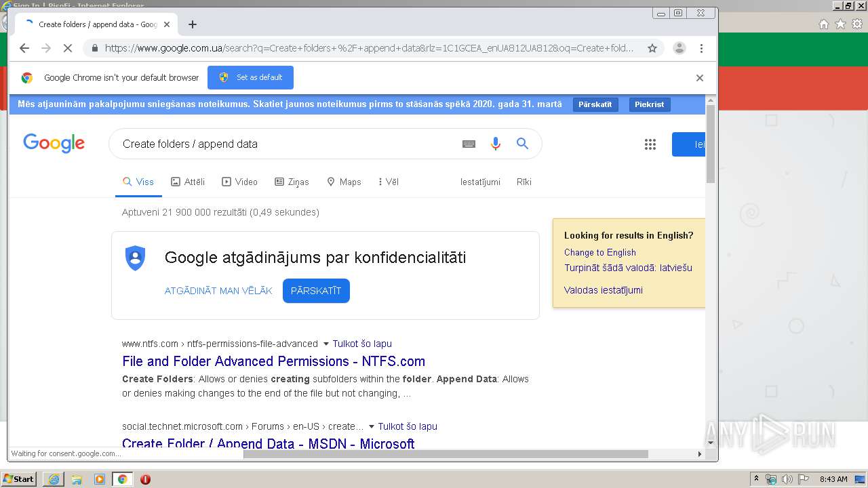The image size is (868, 488).
Task: Click the Pārskatīt button in the blue banner
Action: click(595, 104)
